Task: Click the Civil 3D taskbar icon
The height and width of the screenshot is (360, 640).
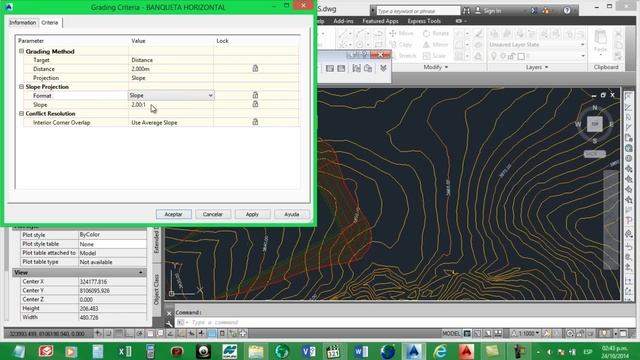Action: pyautogui.click(x=413, y=351)
